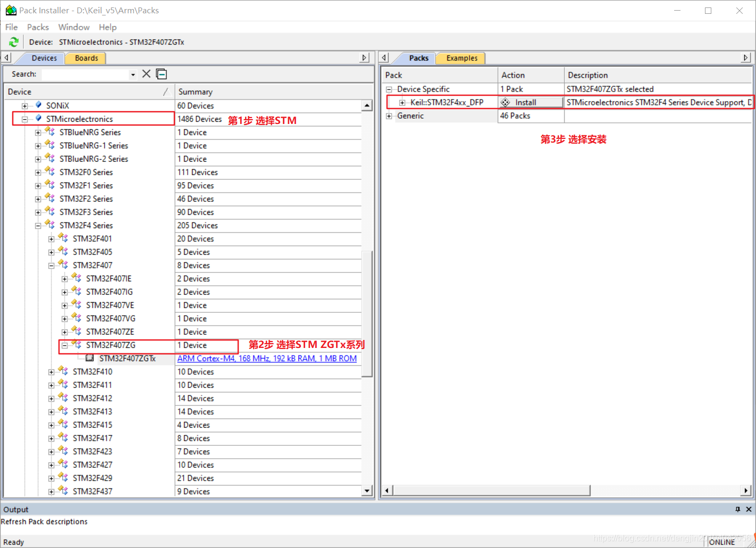Click the ONLINE status bar indicator
This screenshot has height=548, width=756.
click(721, 542)
